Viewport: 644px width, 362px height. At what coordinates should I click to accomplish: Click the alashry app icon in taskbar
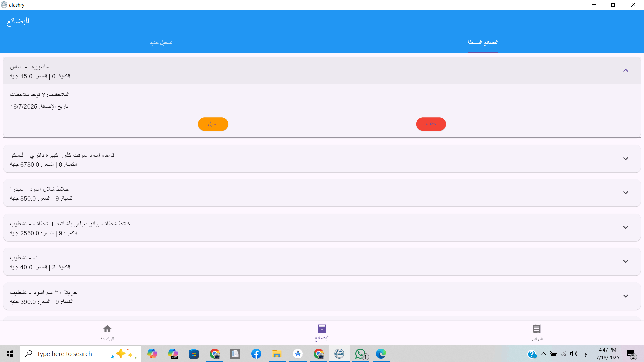coord(339,354)
